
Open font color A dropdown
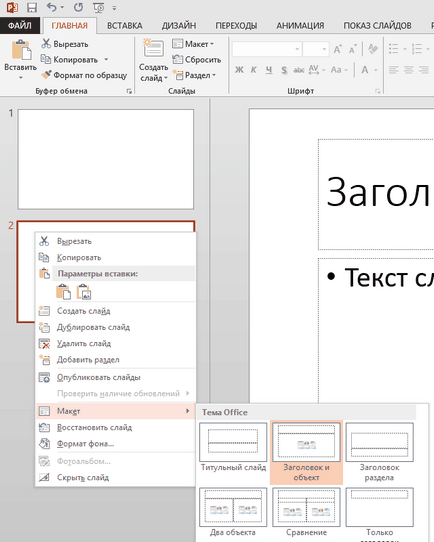[x=376, y=70]
